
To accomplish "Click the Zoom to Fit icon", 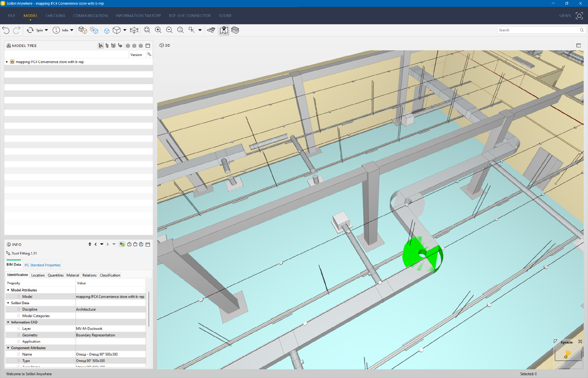I will [x=147, y=30].
